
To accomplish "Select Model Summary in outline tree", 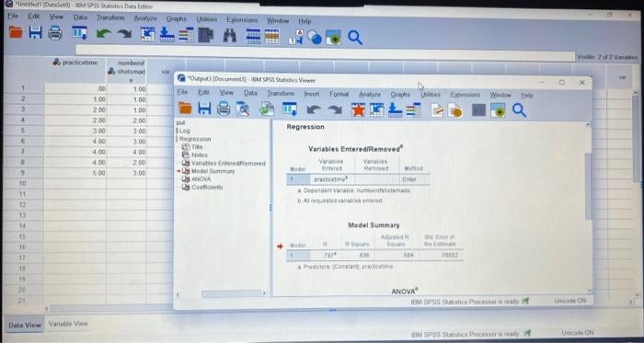I will point(213,171).
